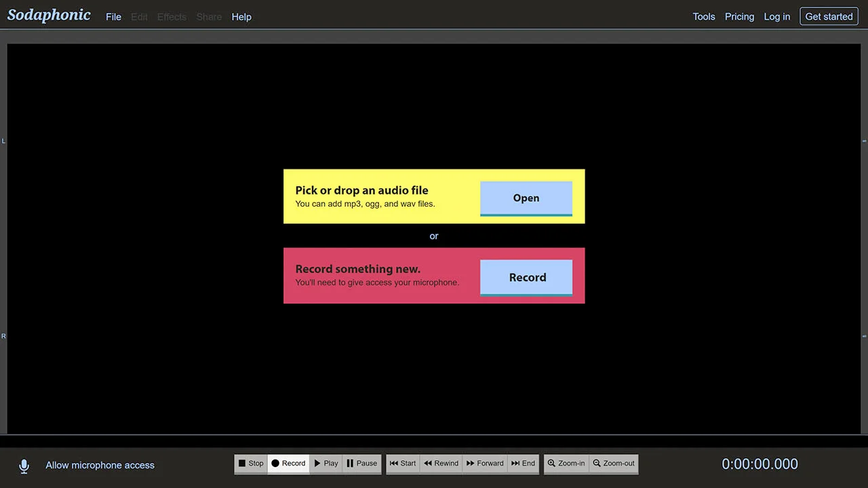Allow microphone access link
The image size is (868, 488).
100,465
